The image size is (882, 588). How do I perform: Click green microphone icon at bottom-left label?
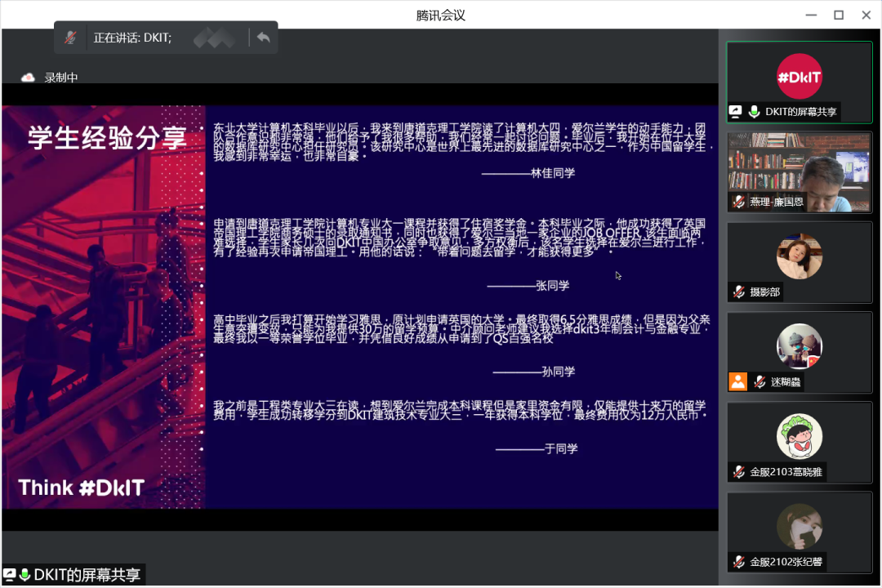coord(24,575)
